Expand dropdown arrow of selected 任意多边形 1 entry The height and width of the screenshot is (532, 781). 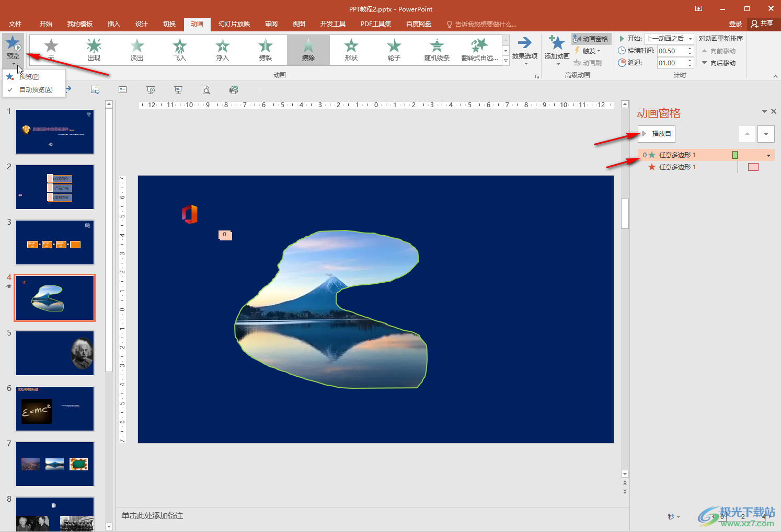768,155
